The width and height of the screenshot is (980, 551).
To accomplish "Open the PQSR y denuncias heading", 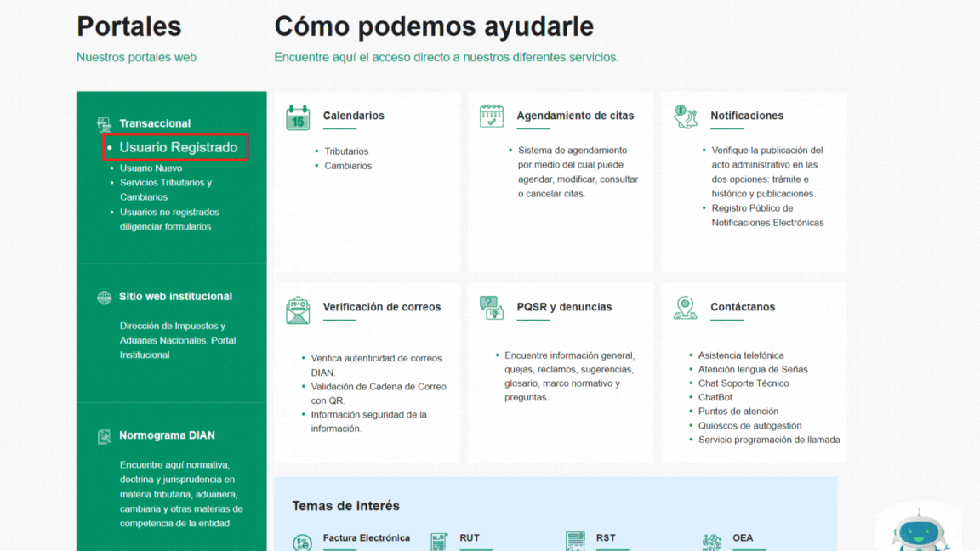I will click(x=564, y=307).
